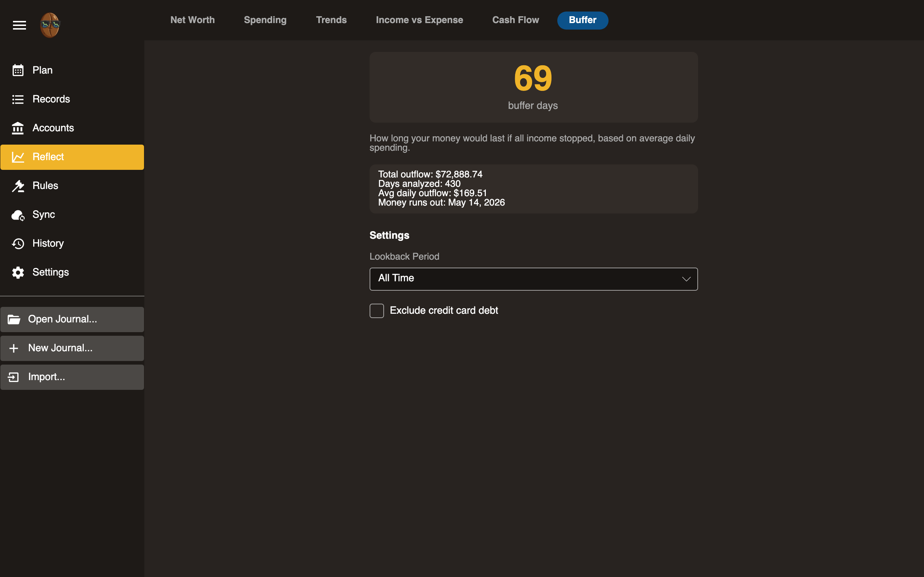924x577 pixels.
Task: Click the 69 buffer days card
Action: coord(533,87)
